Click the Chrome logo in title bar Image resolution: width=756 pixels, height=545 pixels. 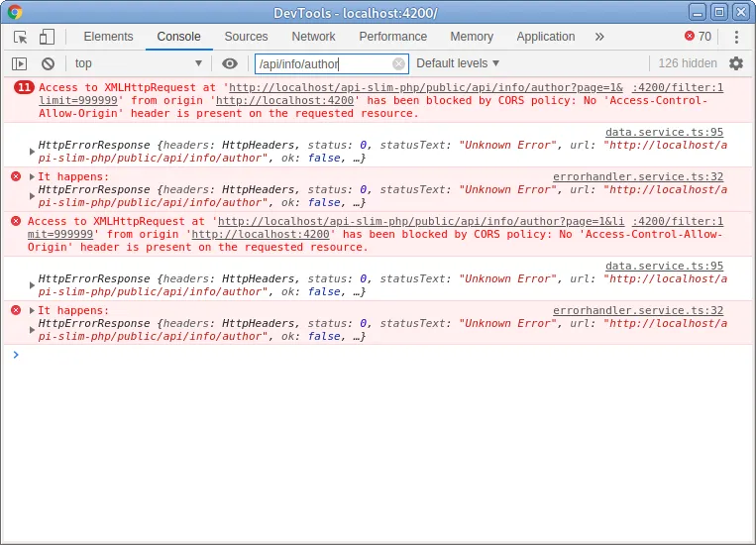(x=15, y=12)
